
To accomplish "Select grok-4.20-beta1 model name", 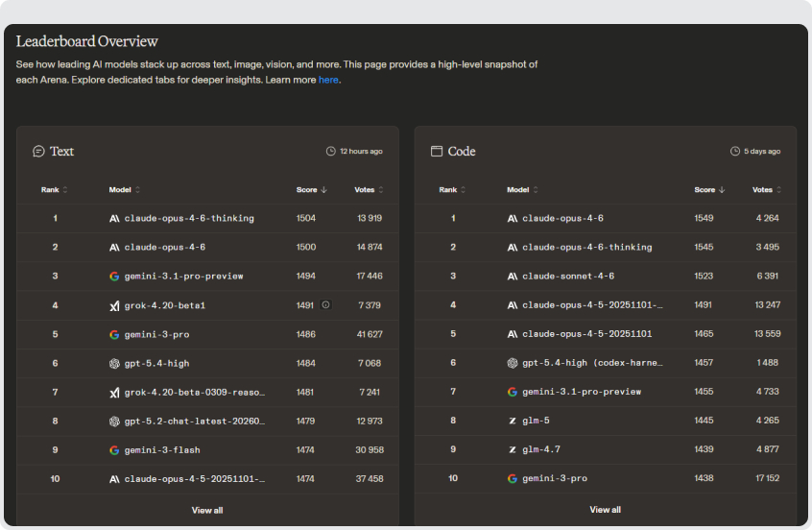I will click(165, 305).
